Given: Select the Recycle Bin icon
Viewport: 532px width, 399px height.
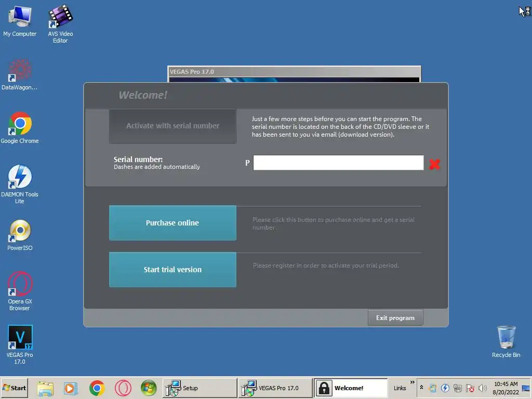Looking at the screenshot, I should (x=506, y=341).
